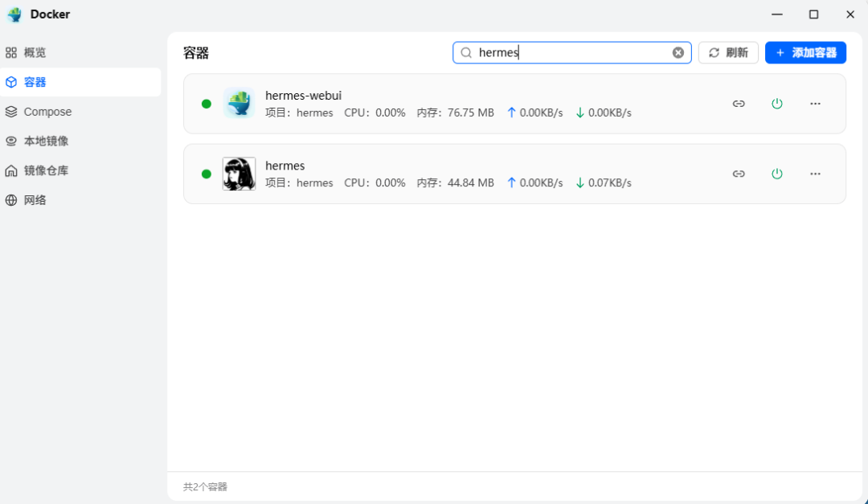
Task: Open the link icon for hermes-webui container
Action: coord(739,104)
